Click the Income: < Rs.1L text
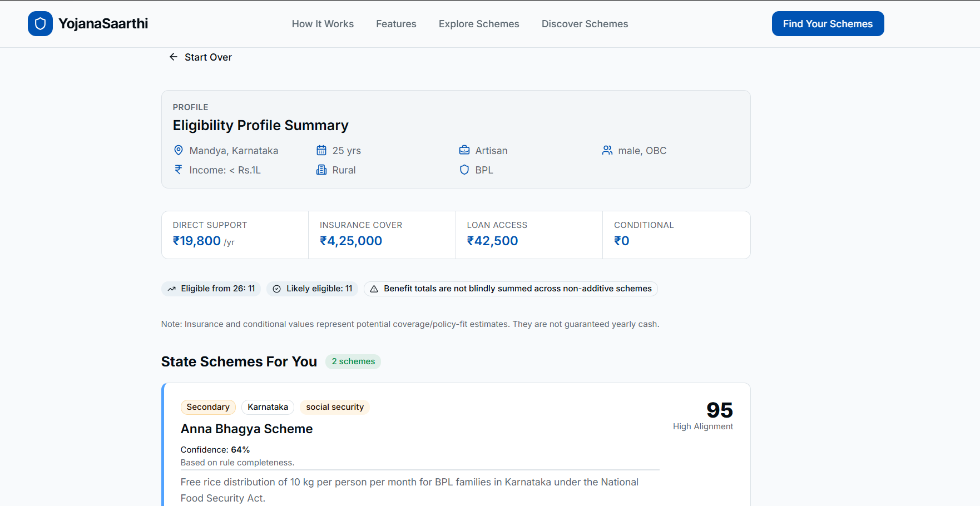The image size is (980, 506). tap(225, 170)
